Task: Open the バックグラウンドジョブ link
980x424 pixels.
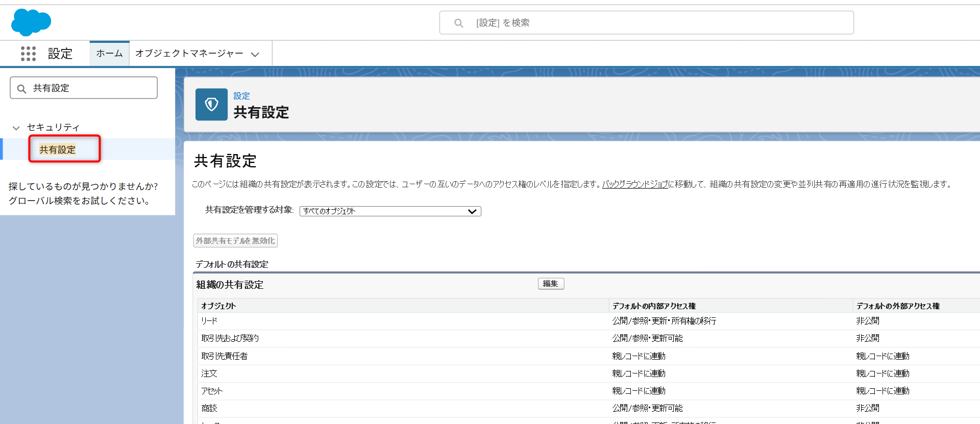Action: click(635, 184)
